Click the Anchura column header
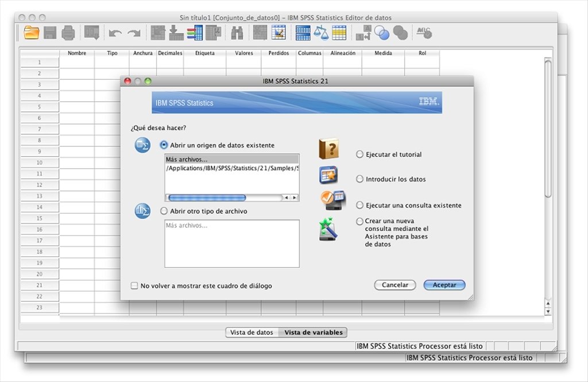Screen dimensions: 588x382 tap(143, 53)
